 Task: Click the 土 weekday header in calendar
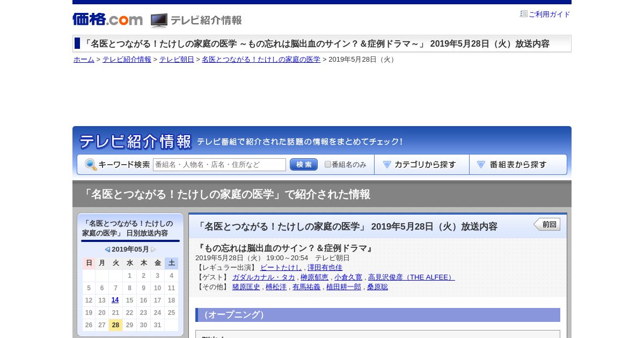pyautogui.click(x=171, y=263)
